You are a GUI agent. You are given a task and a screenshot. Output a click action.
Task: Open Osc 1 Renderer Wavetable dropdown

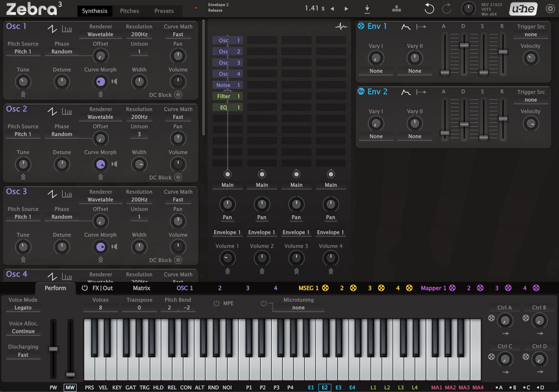pos(100,34)
